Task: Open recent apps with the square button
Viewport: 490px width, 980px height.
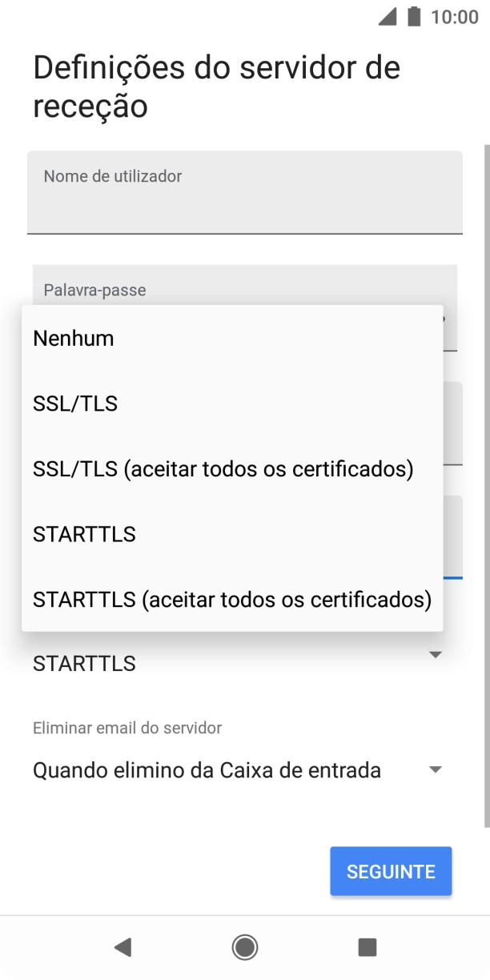Action: click(x=367, y=947)
